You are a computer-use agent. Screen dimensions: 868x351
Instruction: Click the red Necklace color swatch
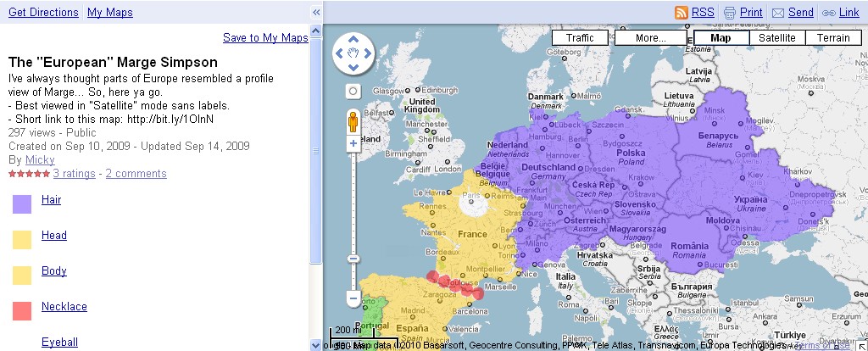coord(22,310)
